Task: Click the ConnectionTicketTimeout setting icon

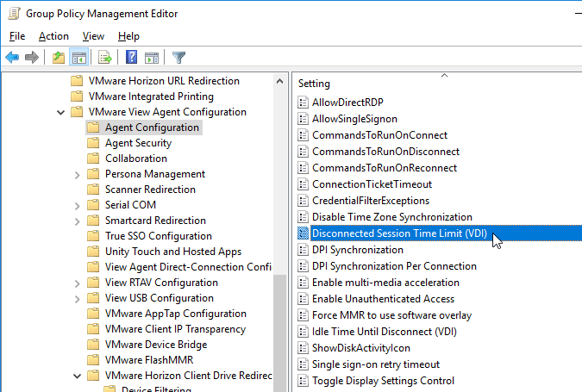Action: click(304, 184)
